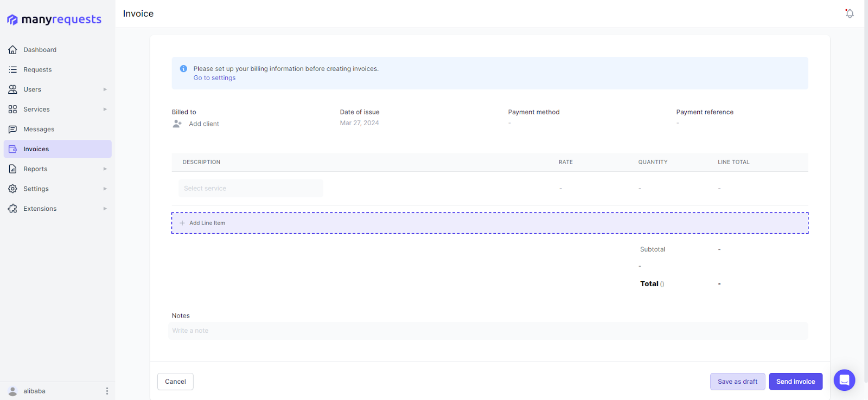The width and height of the screenshot is (868, 400).
Task: Click Add client under Billed to
Action: click(x=204, y=124)
